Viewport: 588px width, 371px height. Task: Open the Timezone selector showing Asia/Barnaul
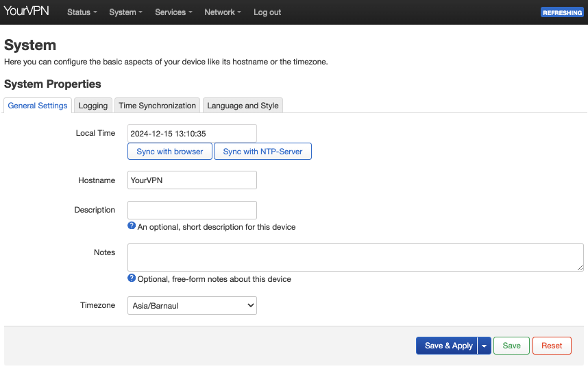(192, 306)
